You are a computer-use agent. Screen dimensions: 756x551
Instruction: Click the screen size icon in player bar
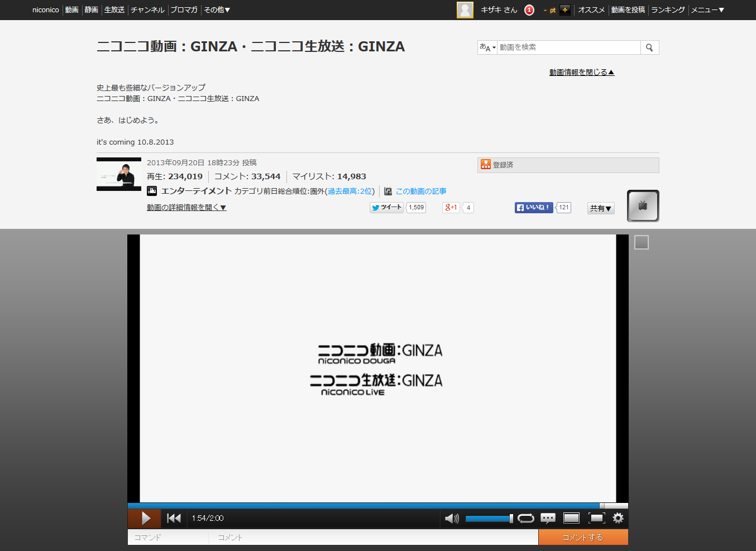tap(571, 518)
